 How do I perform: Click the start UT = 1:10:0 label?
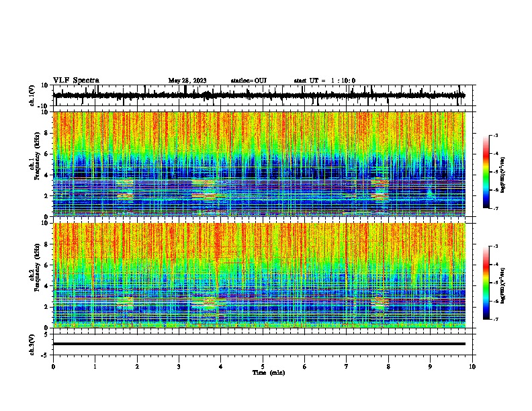pyautogui.click(x=324, y=81)
